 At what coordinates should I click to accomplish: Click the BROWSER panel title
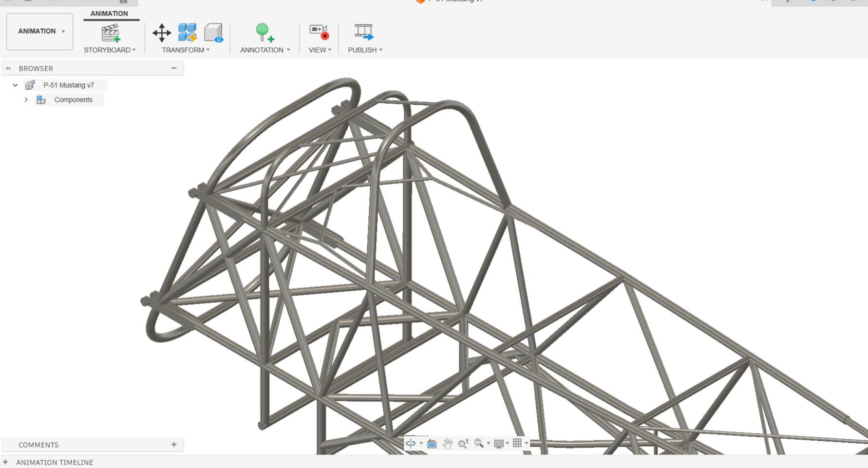pyautogui.click(x=36, y=69)
